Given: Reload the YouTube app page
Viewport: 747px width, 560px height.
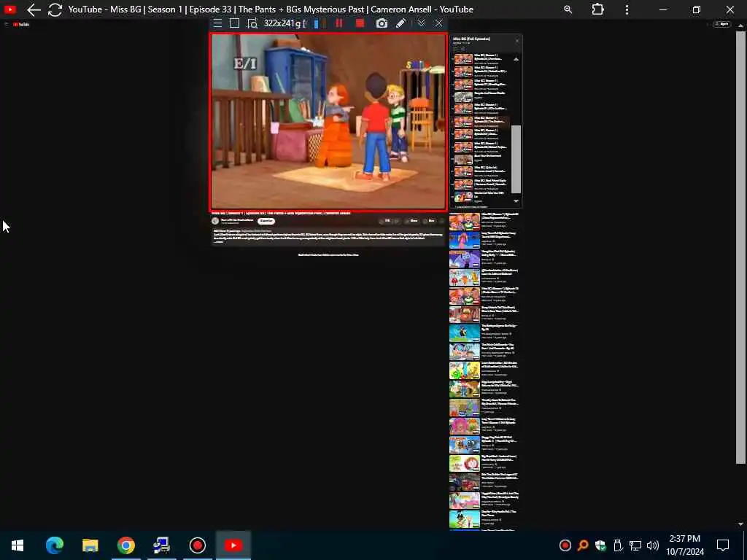Looking at the screenshot, I should tap(55, 9).
